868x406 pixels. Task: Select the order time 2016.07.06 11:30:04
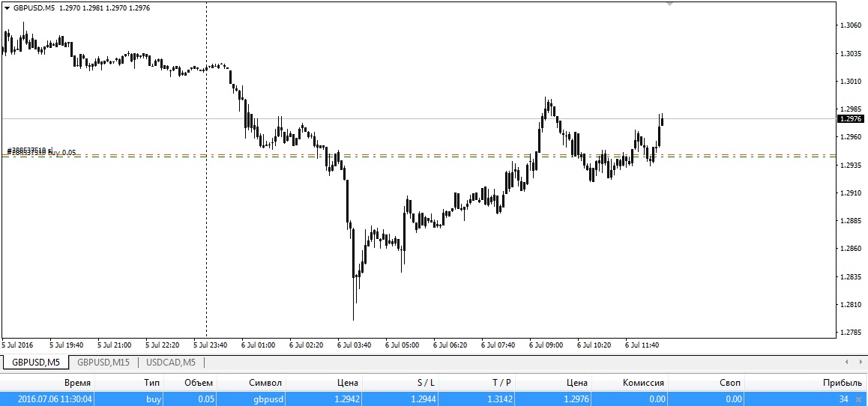pos(55,399)
